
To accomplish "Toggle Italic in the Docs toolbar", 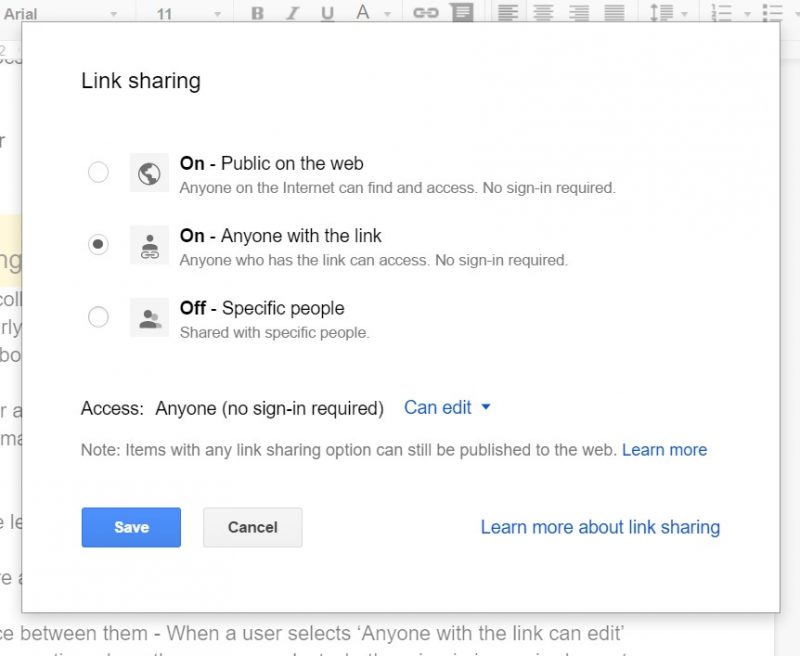I will point(292,13).
